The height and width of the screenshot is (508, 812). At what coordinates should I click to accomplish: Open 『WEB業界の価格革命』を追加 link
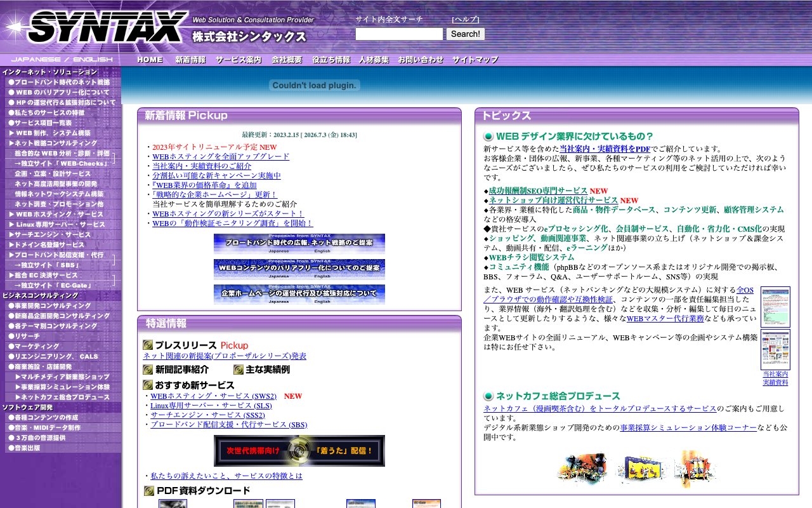(x=204, y=185)
